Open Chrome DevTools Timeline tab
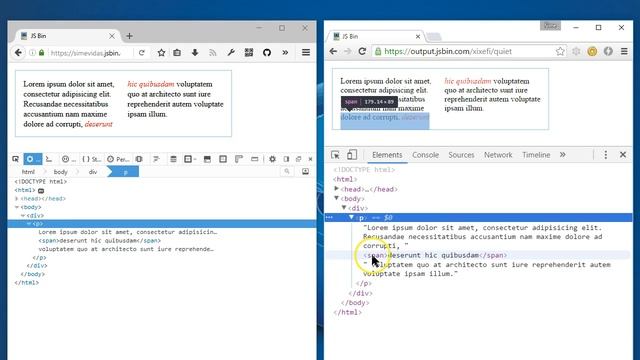 (x=536, y=155)
